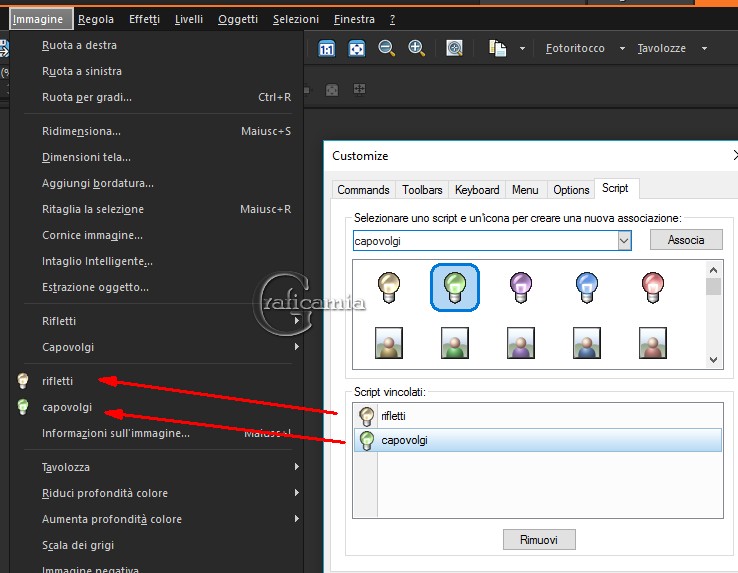Screen dimensions: 738x573
Task: Switch to the Script tab
Action: tap(616, 188)
